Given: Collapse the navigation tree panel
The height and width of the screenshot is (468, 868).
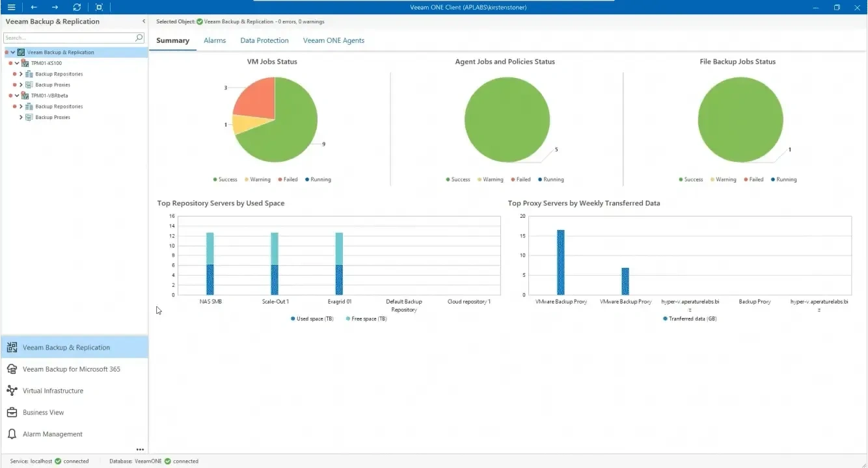Looking at the screenshot, I should pyautogui.click(x=144, y=21).
